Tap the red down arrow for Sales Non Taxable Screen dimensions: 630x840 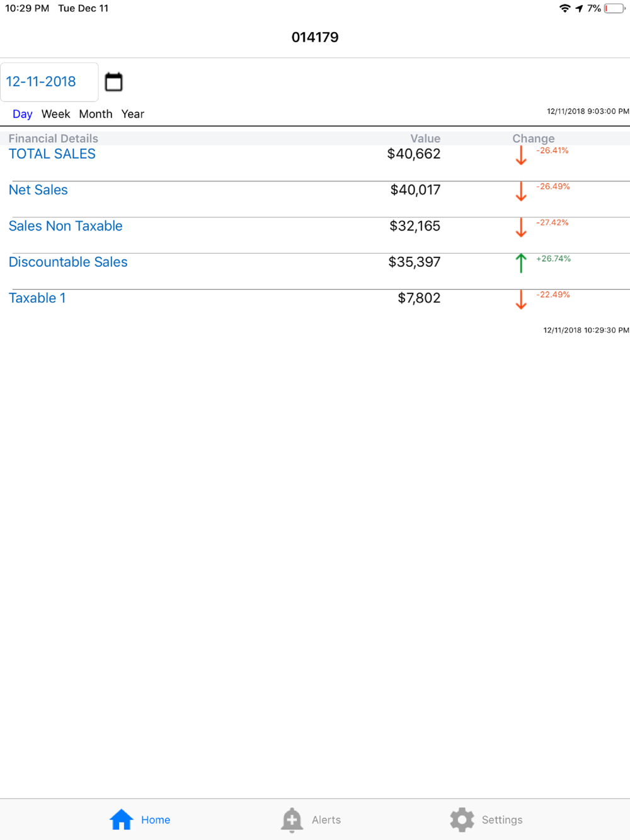[x=521, y=227]
